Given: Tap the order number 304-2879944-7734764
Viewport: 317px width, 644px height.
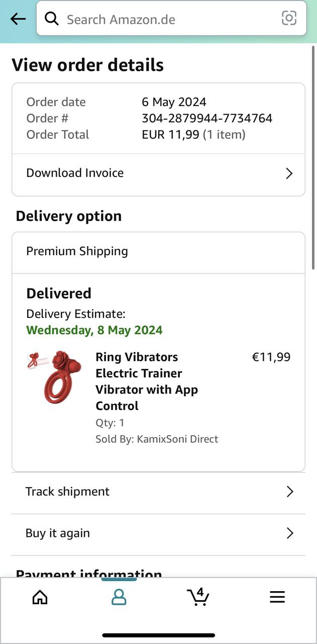Looking at the screenshot, I should [207, 118].
